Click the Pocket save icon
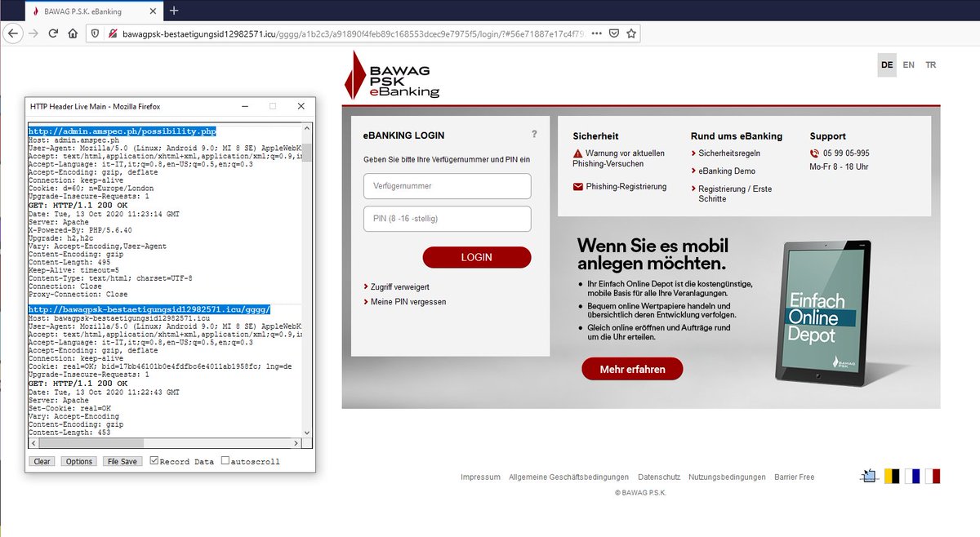This screenshot has height=537, width=980. coord(614,33)
